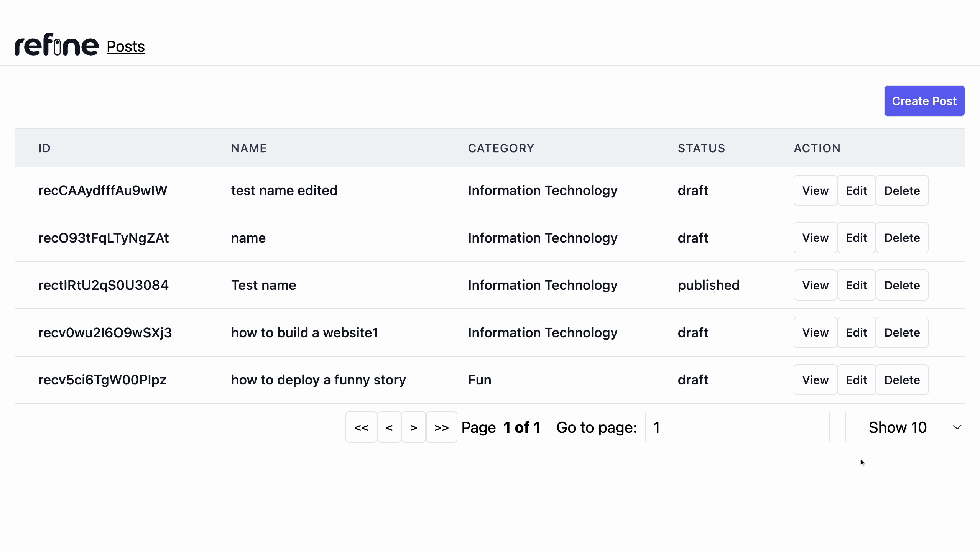
Task: Click the Posts navigation link
Action: 125,46
